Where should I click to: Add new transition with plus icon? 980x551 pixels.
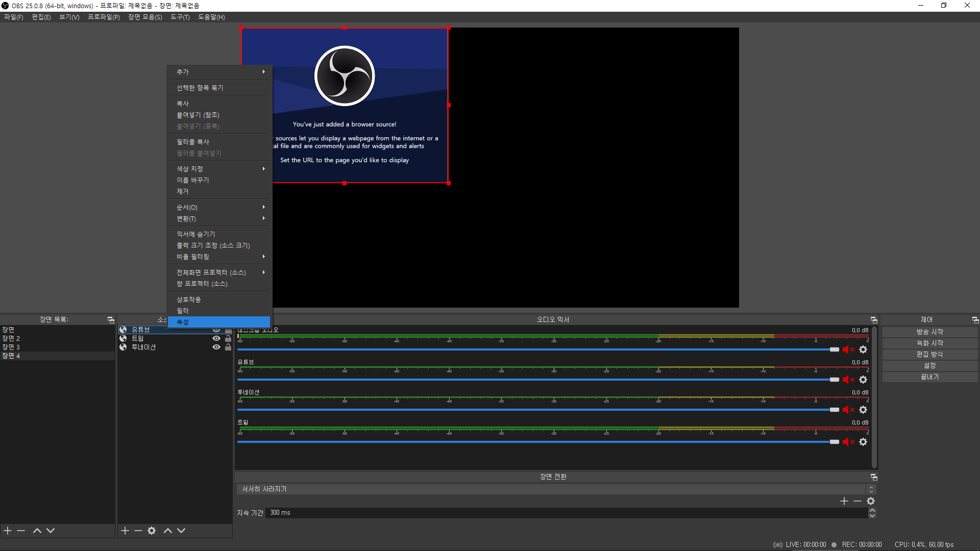click(x=844, y=501)
